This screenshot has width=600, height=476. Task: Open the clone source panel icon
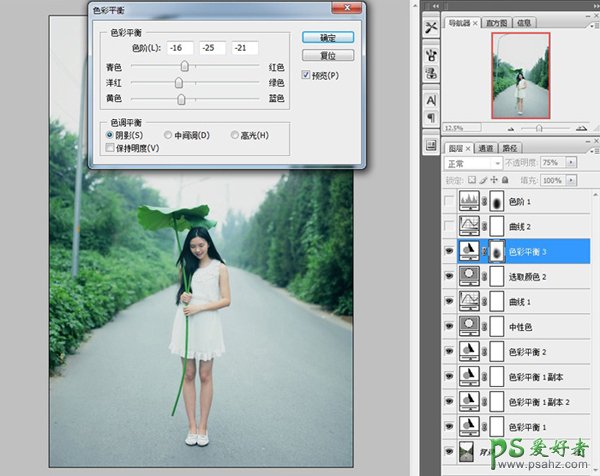click(x=431, y=74)
